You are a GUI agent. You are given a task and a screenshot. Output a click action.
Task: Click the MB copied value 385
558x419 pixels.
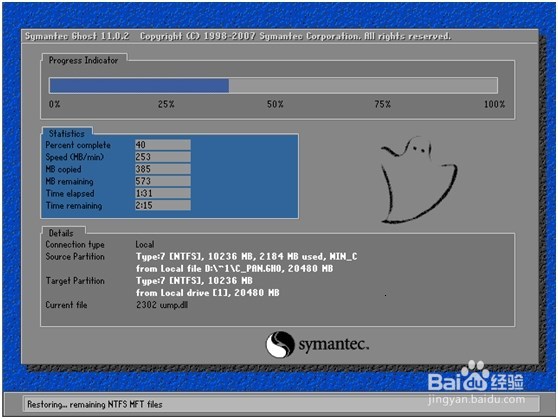tap(163, 169)
